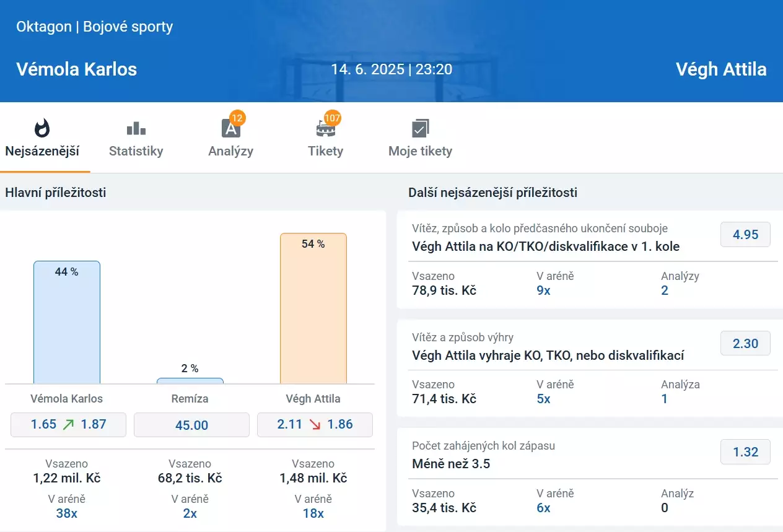Switch to the Moje tikety tab label
Viewport: 783px width, 532px height.
420,151
